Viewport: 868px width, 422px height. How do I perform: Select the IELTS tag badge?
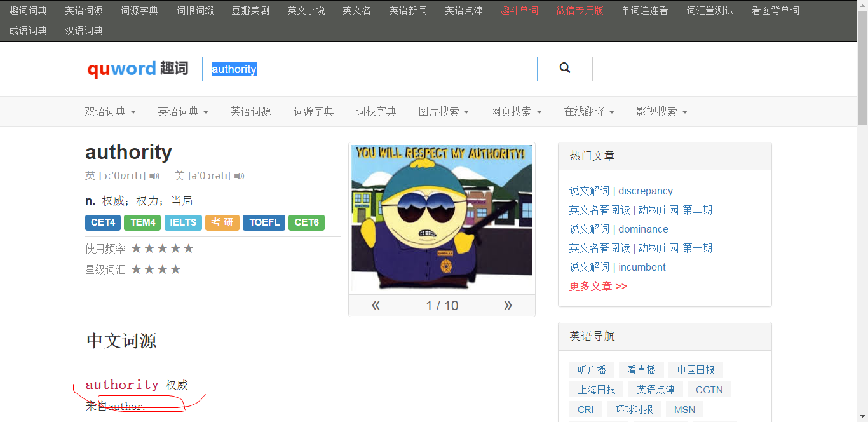(183, 222)
